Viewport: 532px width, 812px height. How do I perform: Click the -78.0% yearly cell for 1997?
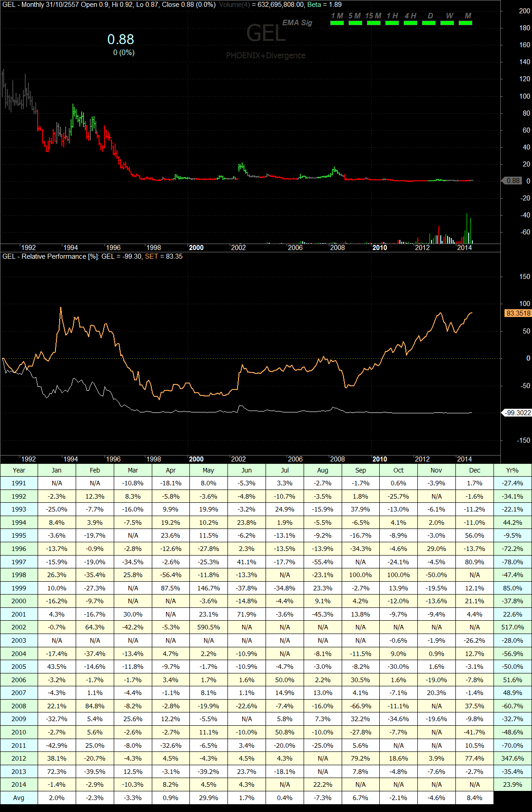coord(513,562)
